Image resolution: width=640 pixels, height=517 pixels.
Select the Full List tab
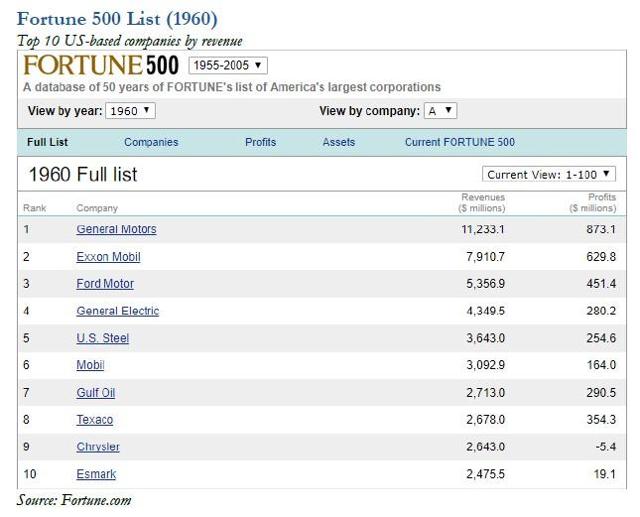click(48, 142)
